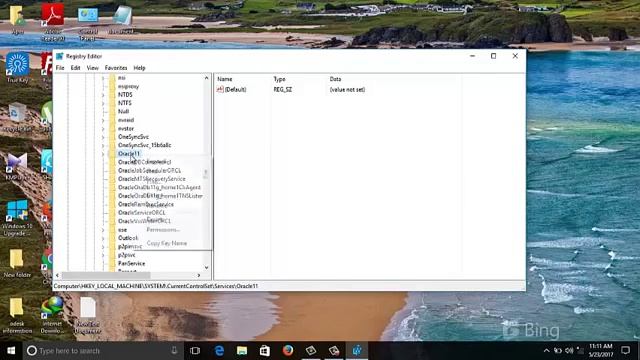
Task: Click the tree scroll up arrow
Action: 206,78
